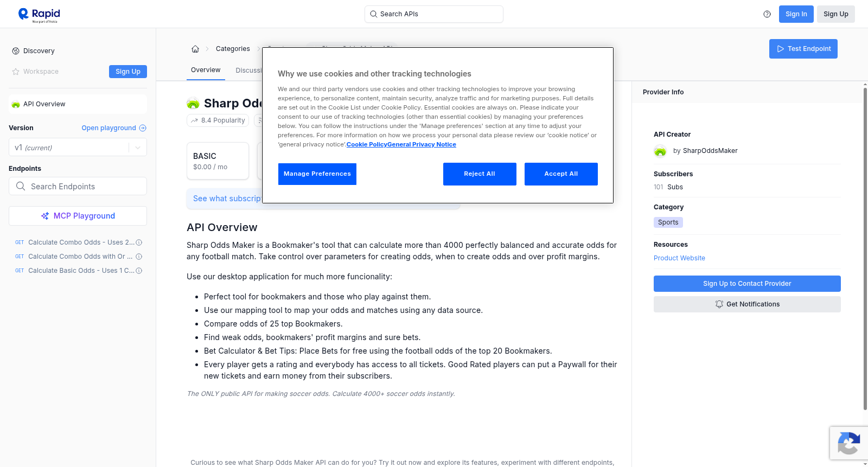The image size is (868, 467).
Task: Click Get Notifications button
Action: [x=747, y=304]
